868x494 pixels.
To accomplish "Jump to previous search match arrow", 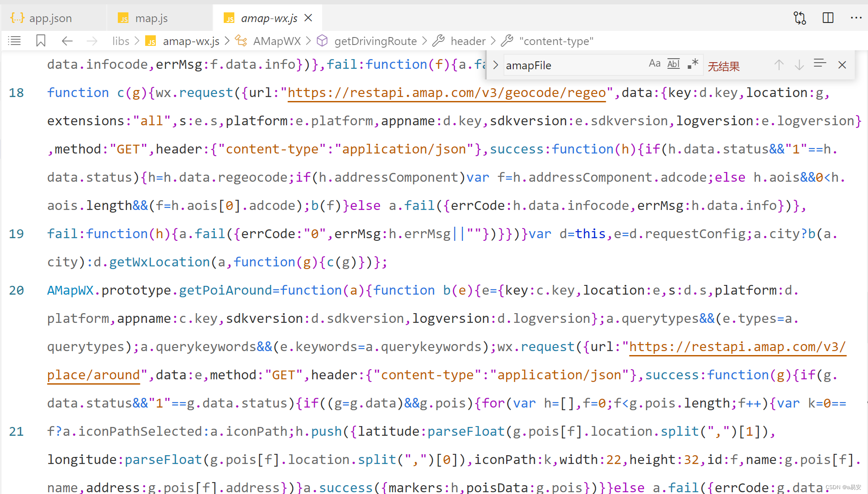I will tap(779, 65).
